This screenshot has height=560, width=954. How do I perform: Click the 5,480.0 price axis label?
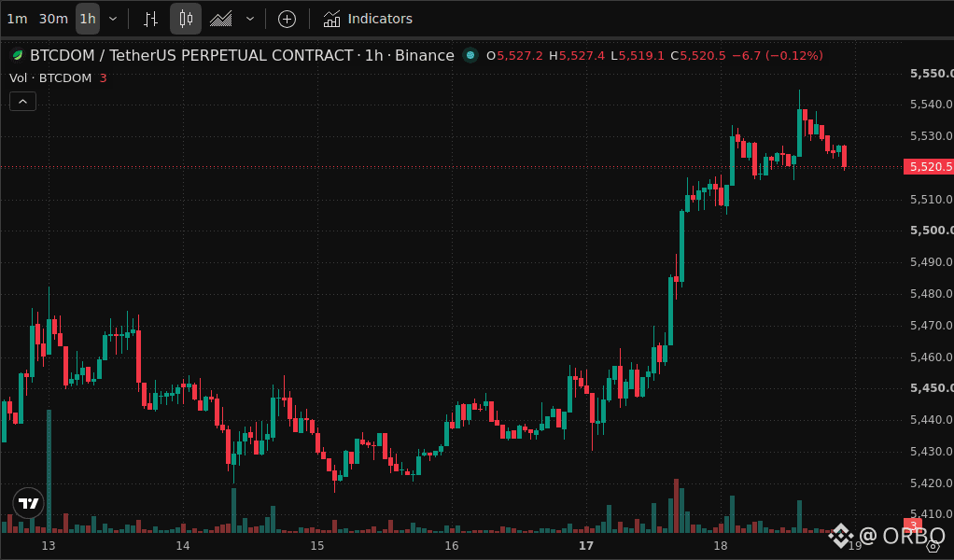(x=932, y=294)
